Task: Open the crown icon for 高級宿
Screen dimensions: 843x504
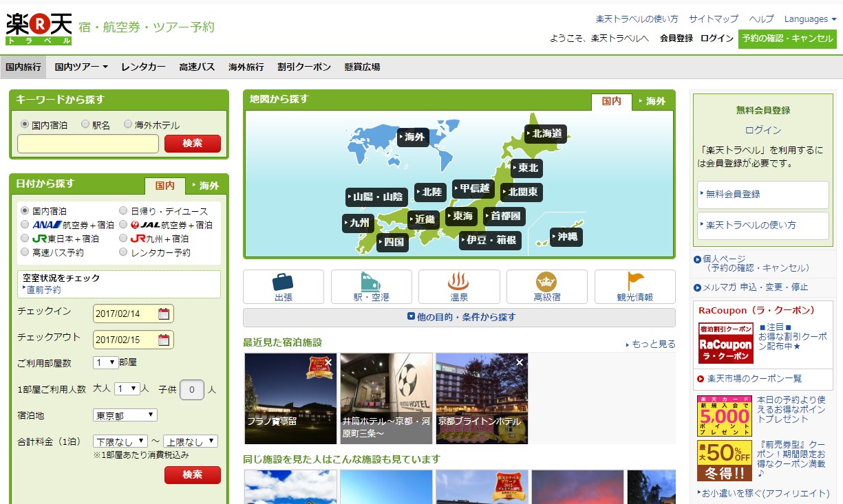Action: tap(546, 282)
